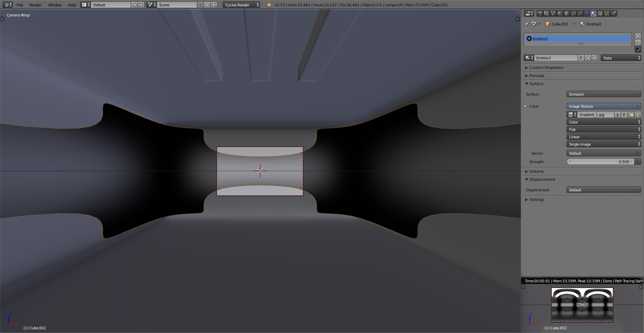Collapse the Color input socket toggle
Image resolution: width=644 pixels, height=333 pixels.
click(525, 106)
